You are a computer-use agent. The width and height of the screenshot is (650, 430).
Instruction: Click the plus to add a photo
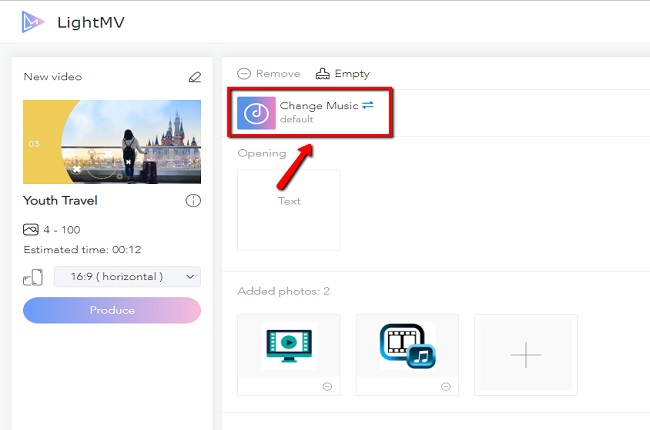click(526, 355)
